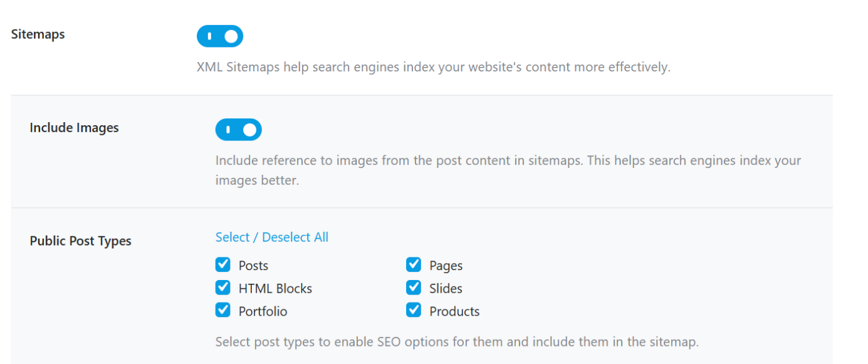Viewport: 868px width, 364px height.
Task: Uncheck the Slides checkbox box
Action: tap(414, 288)
